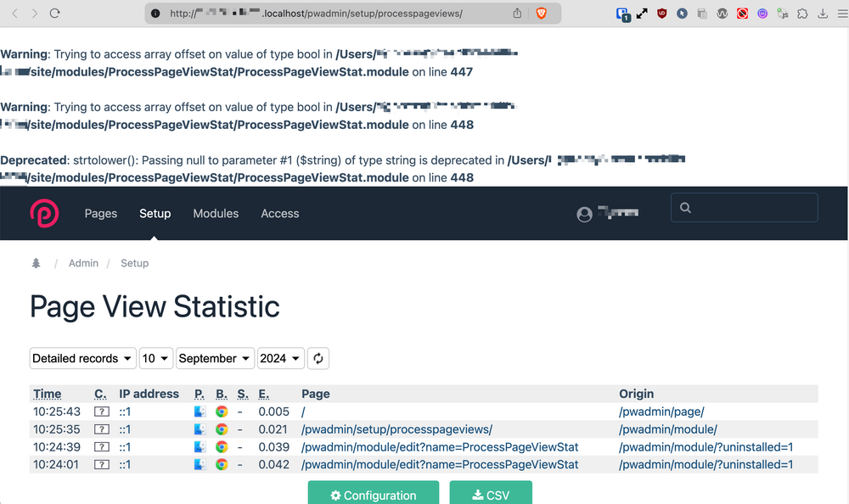This screenshot has height=504, width=849.
Task: Click the browser downloads icon
Action: (x=822, y=14)
